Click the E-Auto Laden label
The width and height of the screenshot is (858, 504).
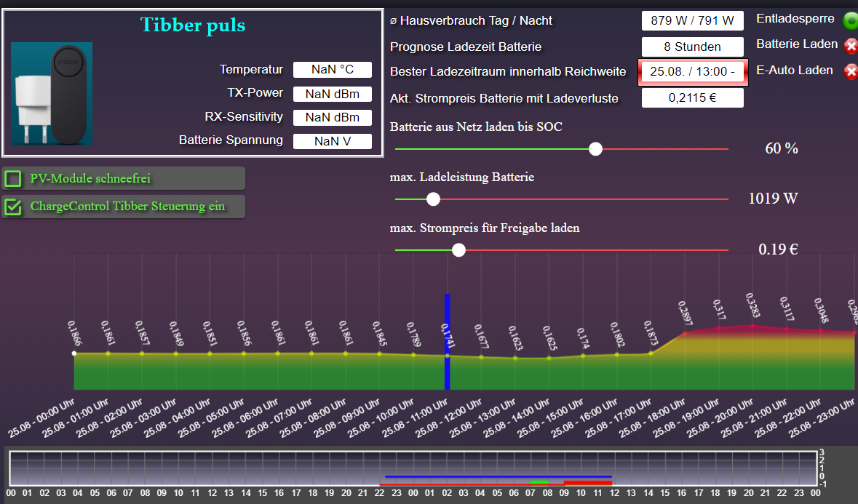pyautogui.click(x=795, y=70)
